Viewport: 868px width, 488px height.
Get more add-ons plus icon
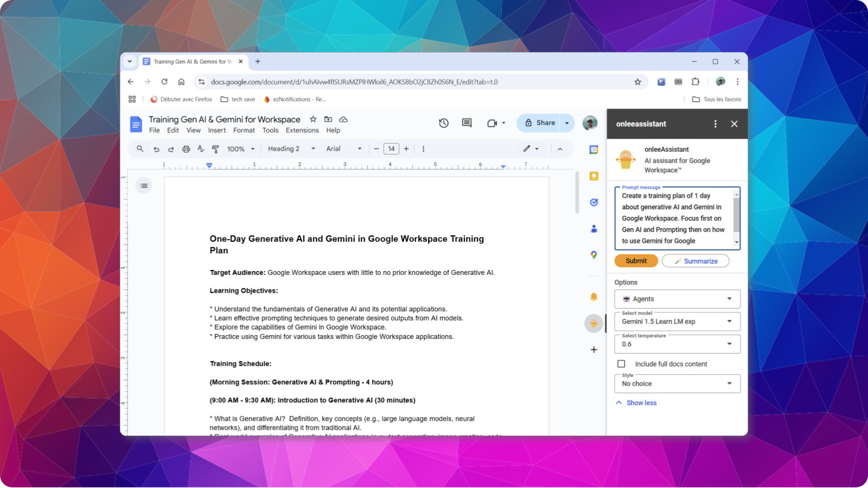click(594, 350)
